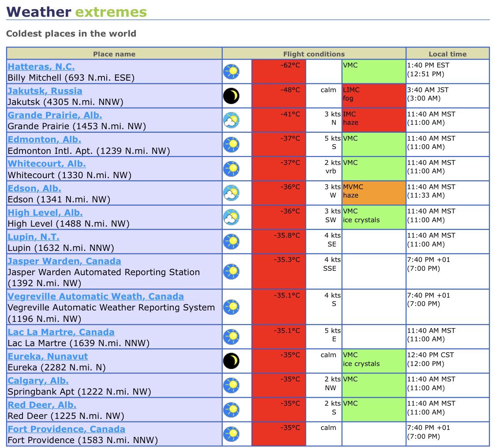This screenshot has height=448, width=496.
Task: Click the 'Weather extremes' page heading
Action: pyautogui.click(x=77, y=12)
